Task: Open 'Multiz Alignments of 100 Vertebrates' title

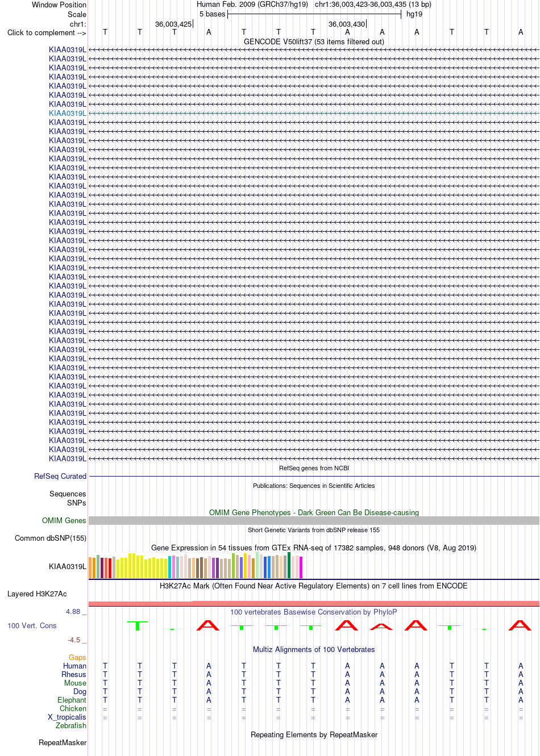Action: click(314, 649)
